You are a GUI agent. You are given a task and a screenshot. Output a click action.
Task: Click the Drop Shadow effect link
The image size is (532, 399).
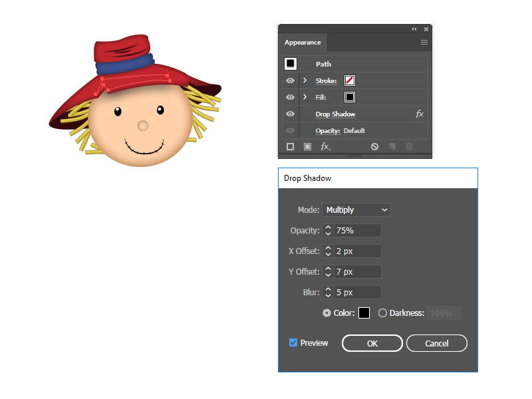click(335, 114)
